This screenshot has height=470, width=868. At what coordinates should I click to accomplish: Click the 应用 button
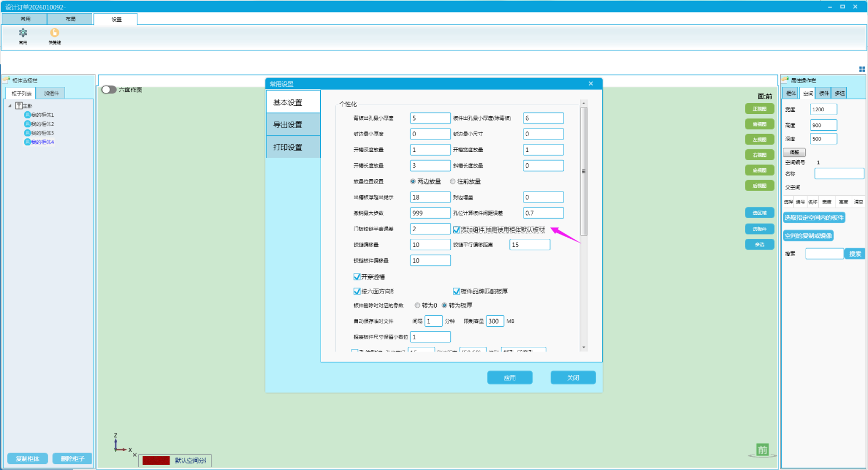510,378
